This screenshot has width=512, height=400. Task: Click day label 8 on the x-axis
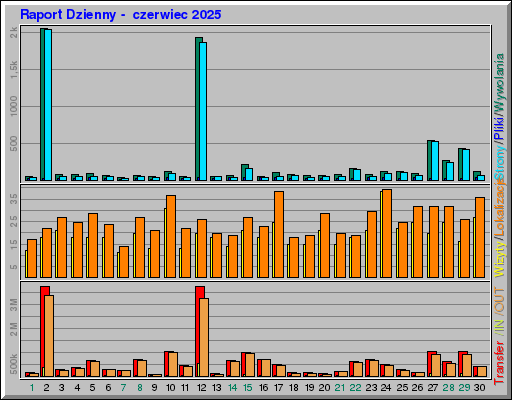tap(140, 388)
